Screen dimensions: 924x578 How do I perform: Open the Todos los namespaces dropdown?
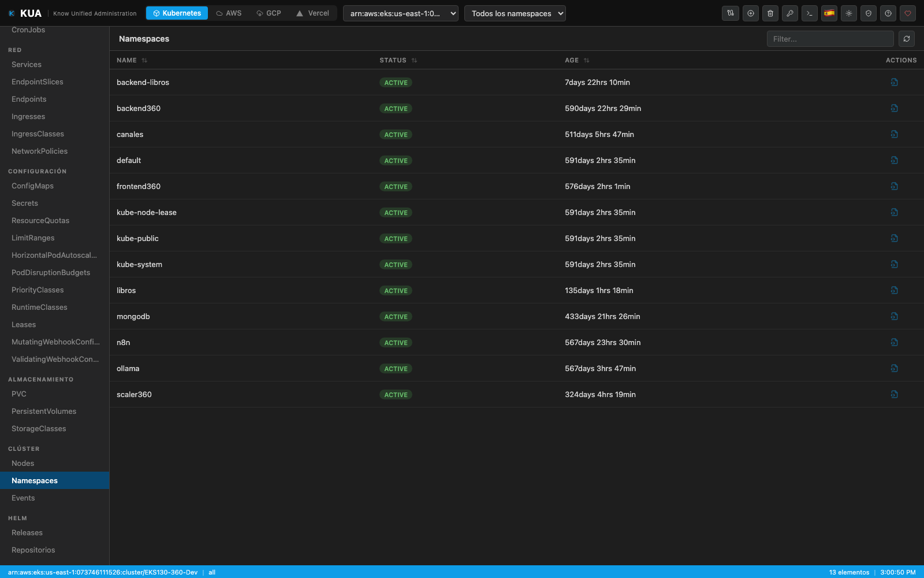(515, 13)
